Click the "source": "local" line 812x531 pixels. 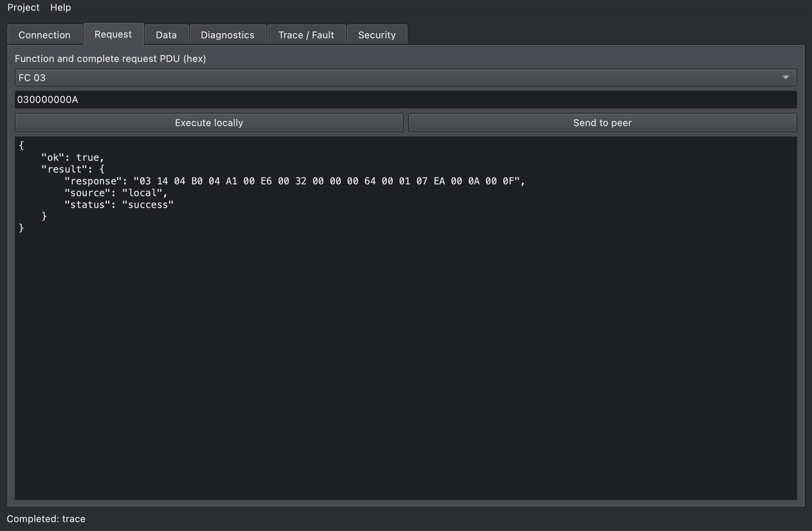(x=116, y=193)
